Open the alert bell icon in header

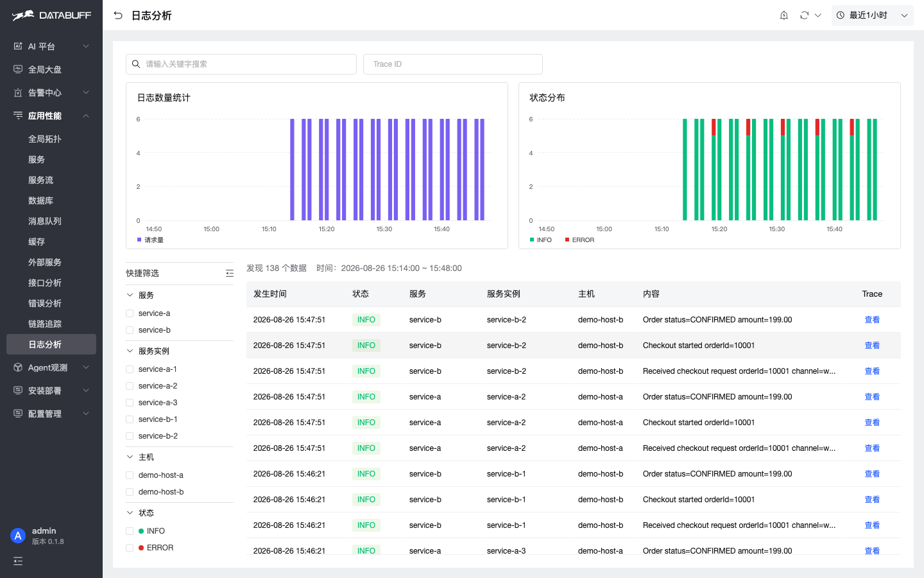pos(783,15)
